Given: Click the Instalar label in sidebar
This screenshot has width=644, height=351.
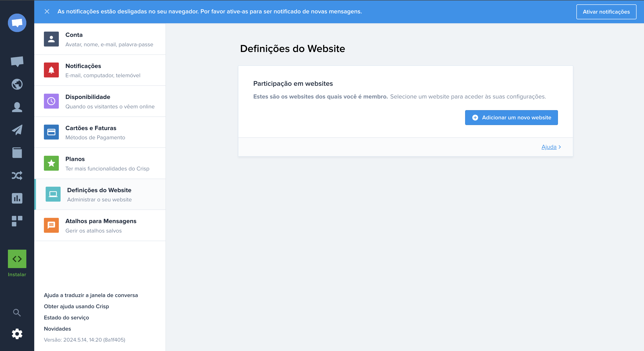Looking at the screenshot, I should [17, 274].
